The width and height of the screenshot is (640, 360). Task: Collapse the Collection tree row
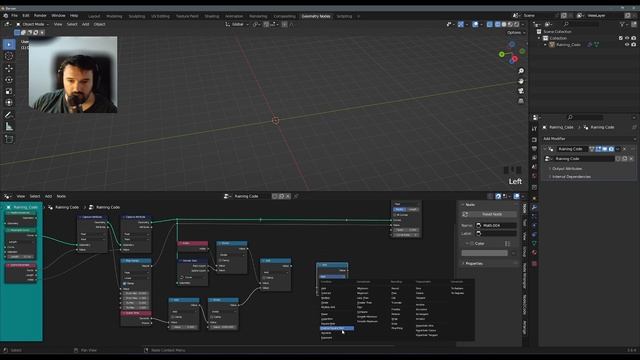[540, 38]
